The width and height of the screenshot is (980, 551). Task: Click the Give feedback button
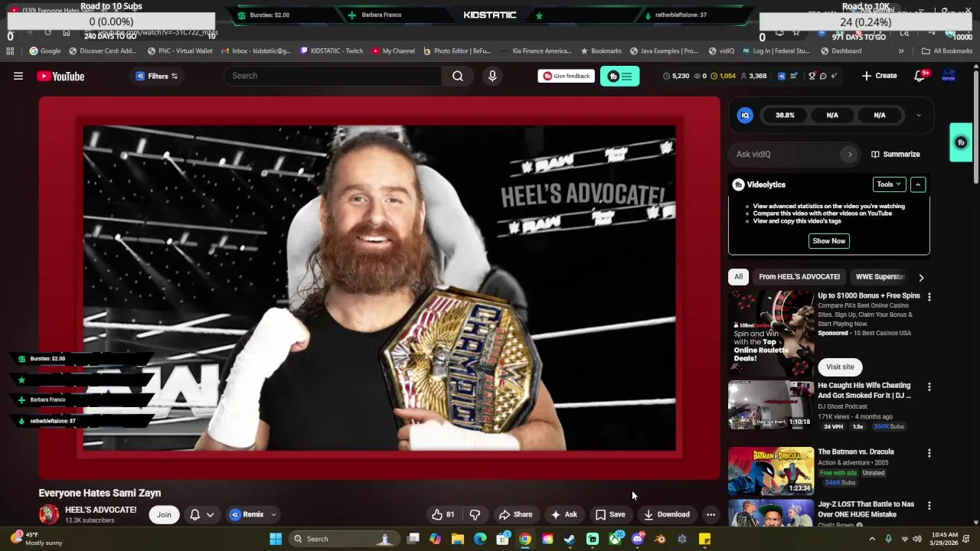pyautogui.click(x=566, y=76)
